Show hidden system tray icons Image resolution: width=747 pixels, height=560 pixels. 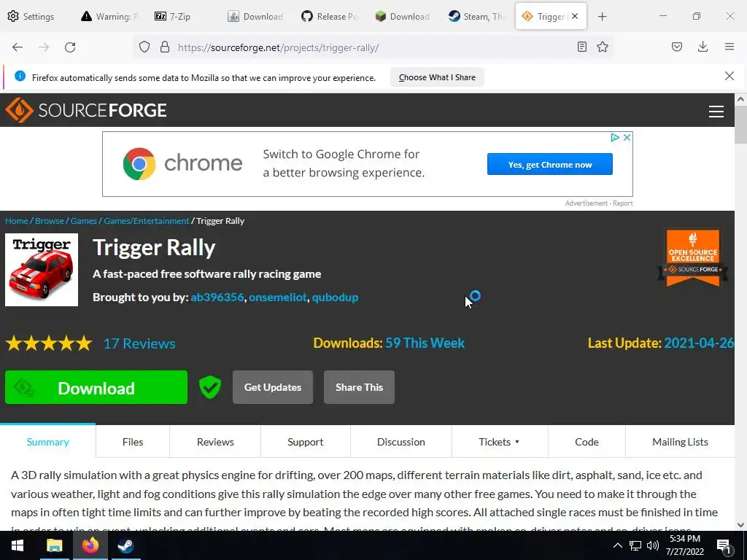[617, 545]
